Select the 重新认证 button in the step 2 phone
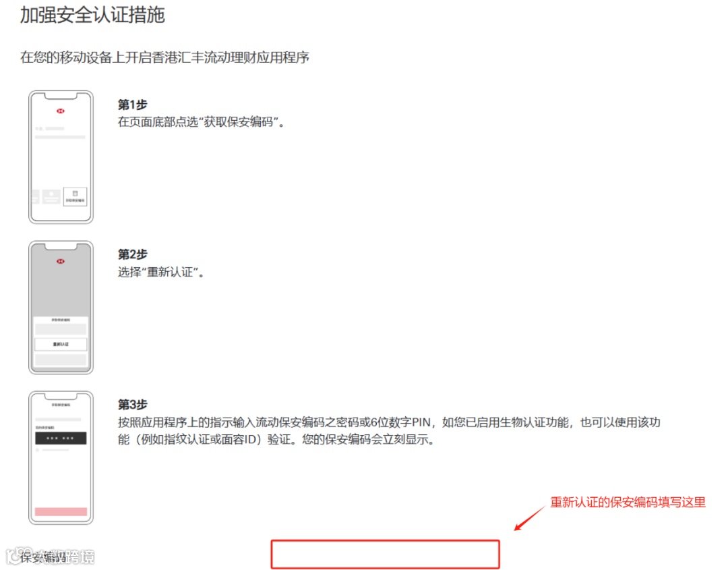 (61, 344)
